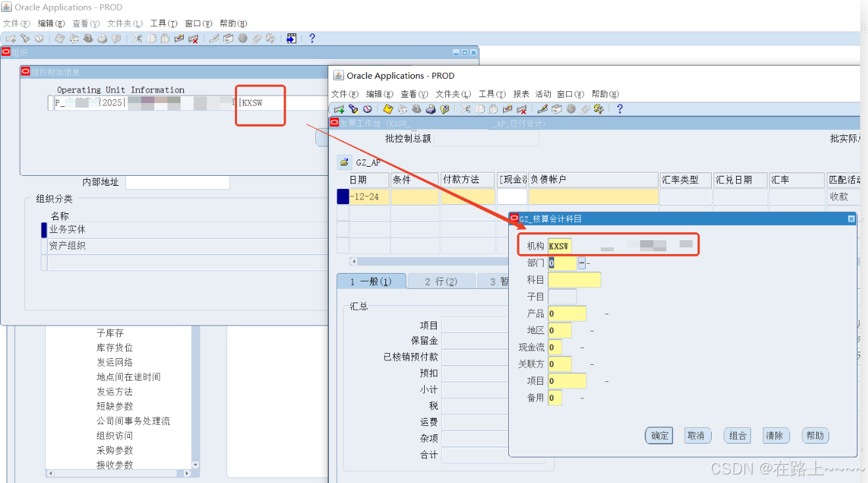Click the Paste toolbar icon

click(x=494, y=108)
